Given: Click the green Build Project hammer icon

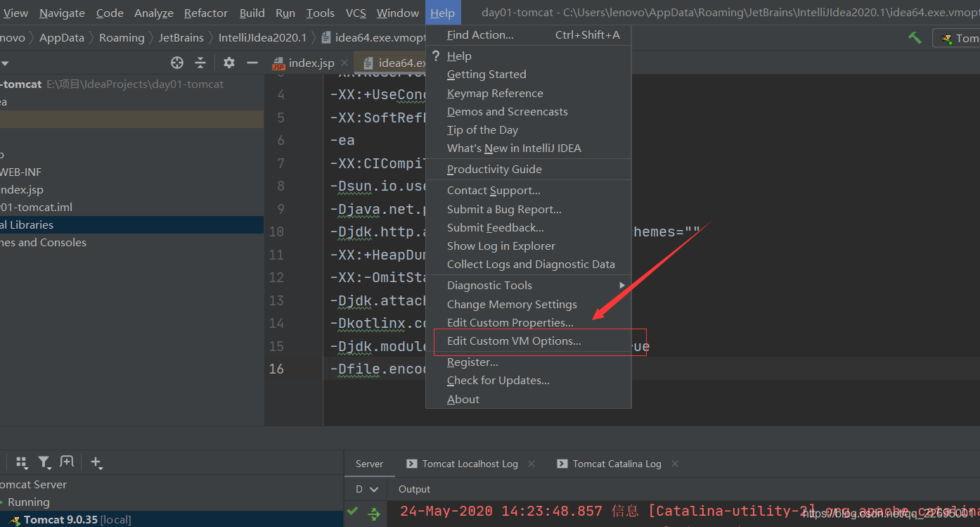Looking at the screenshot, I should point(915,38).
